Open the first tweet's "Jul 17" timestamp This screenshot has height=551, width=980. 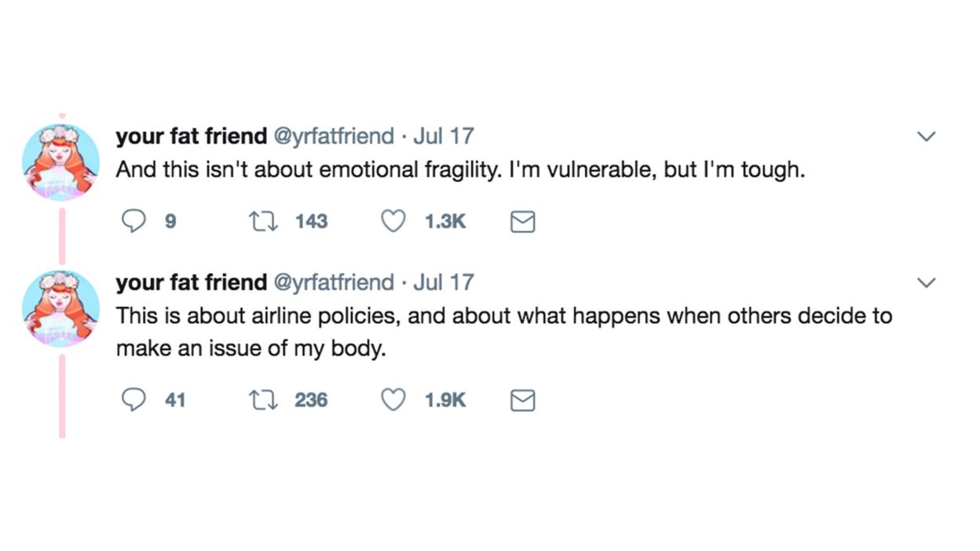(x=444, y=136)
